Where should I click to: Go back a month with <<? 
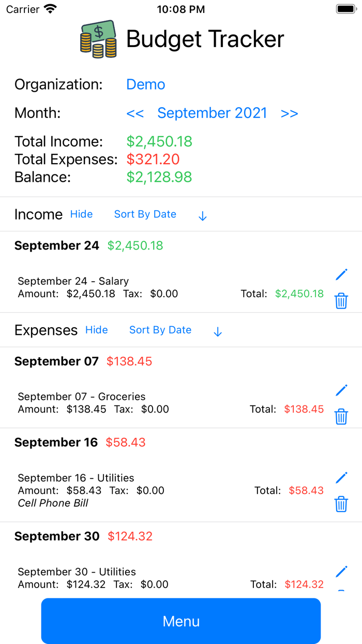pyautogui.click(x=135, y=113)
